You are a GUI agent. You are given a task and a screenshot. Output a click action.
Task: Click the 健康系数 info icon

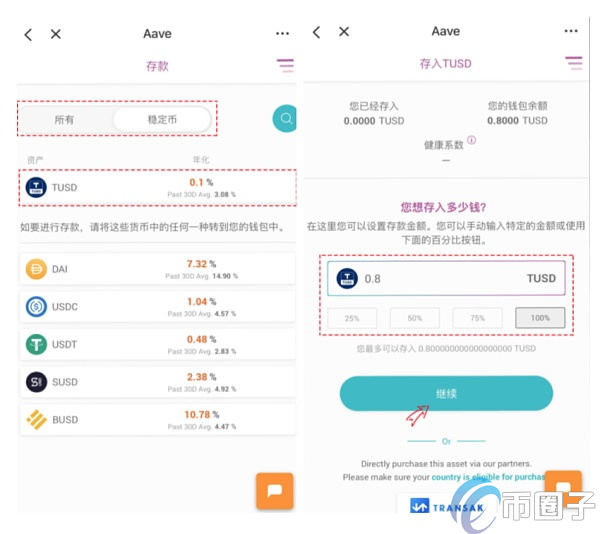[x=472, y=140]
